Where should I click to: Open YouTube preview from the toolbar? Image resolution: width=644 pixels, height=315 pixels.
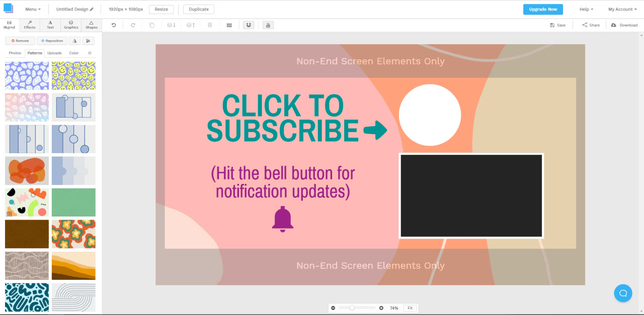tap(268, 25)
